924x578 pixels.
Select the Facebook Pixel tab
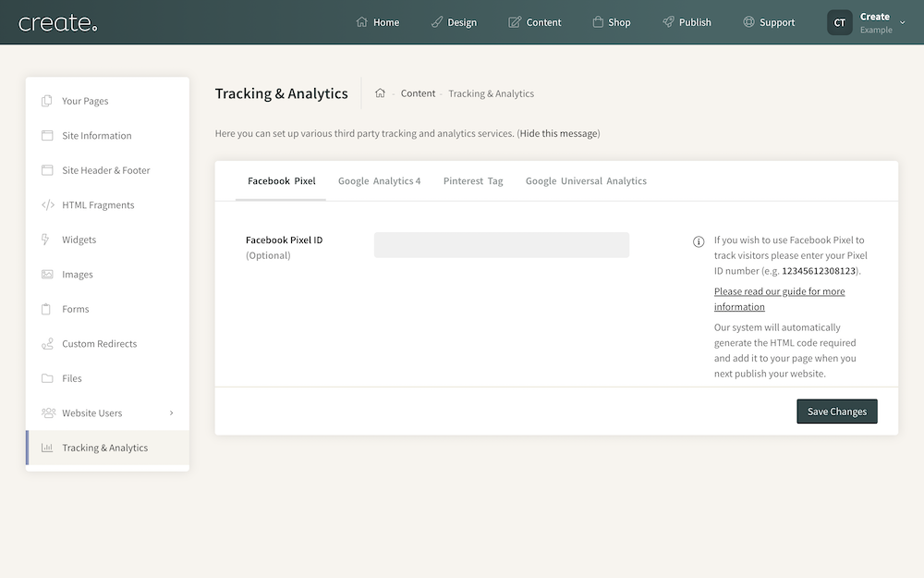click(281, 181)
